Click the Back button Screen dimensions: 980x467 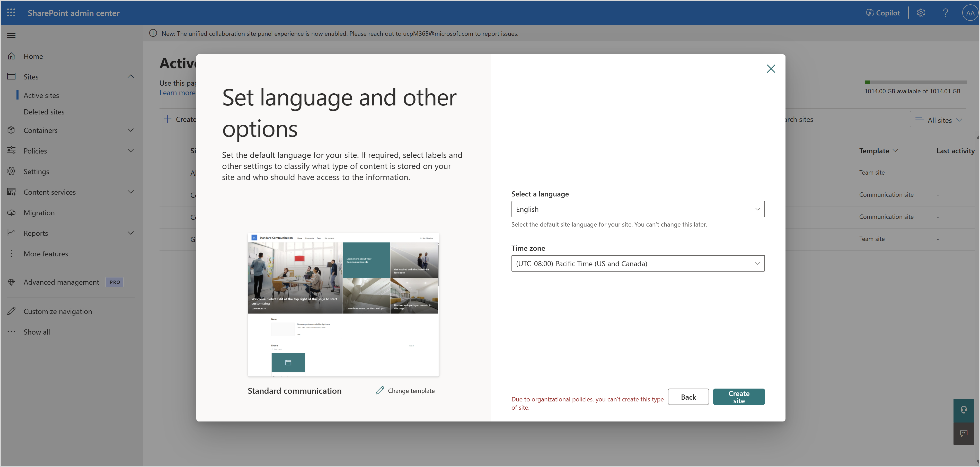click(x=688, y=397)
